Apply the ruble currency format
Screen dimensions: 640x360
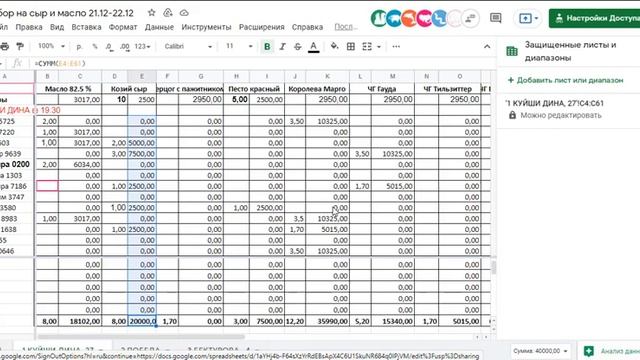[x=79, y=47]
